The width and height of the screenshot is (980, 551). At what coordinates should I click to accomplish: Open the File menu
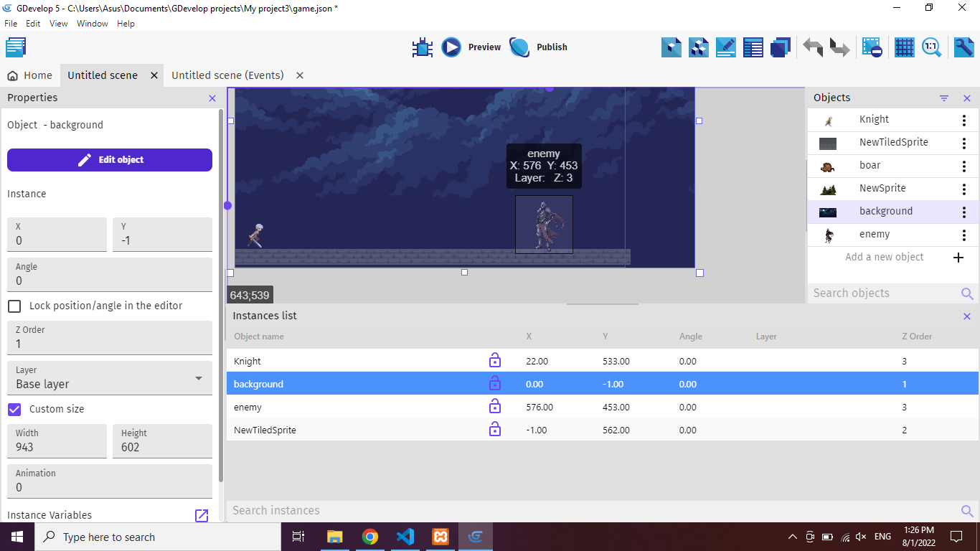click(11, 24)
